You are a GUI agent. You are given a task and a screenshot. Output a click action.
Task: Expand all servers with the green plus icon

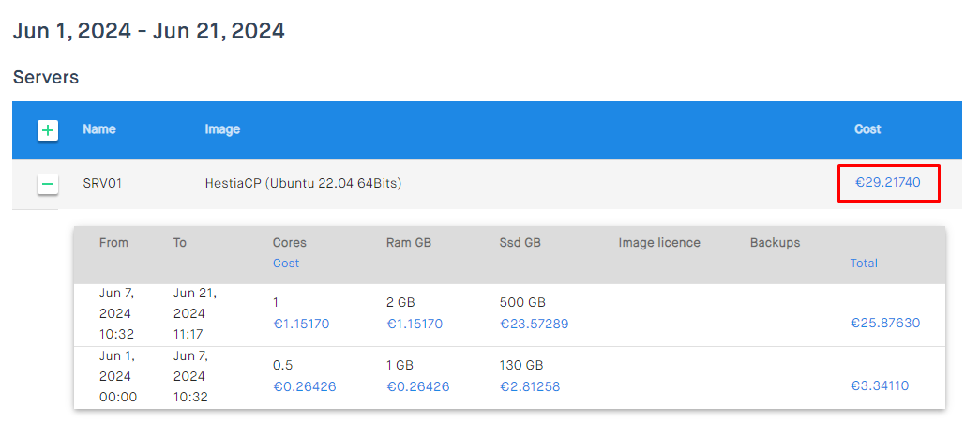pyautogui.click(x=48, y=130)
